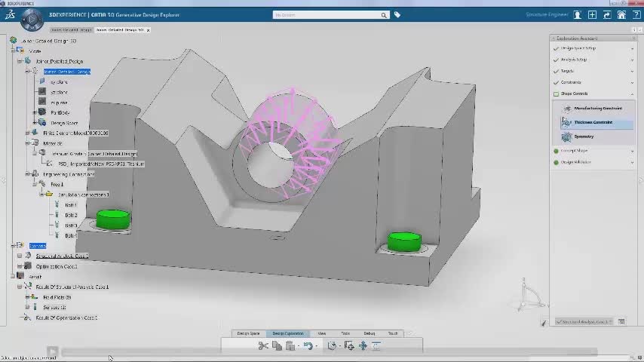Select the Engineering Connections tree node
Image resolution: width=644 pixels, height=362 pixels.
69,174
